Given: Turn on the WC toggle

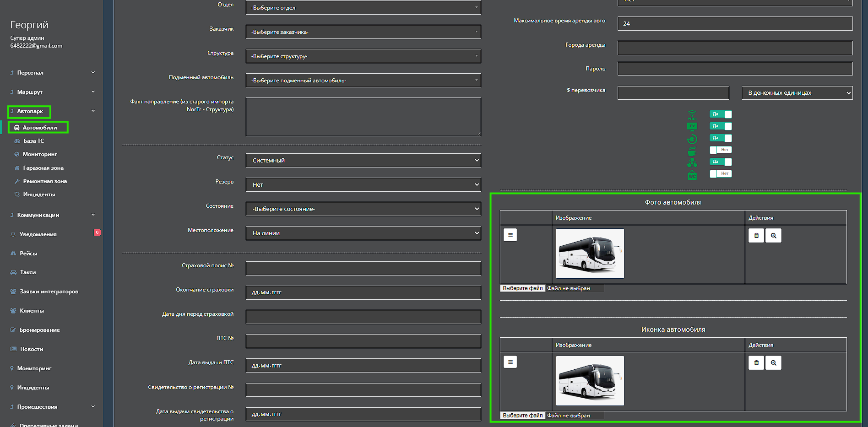Looking at the screenshot, I should pyautogui.click(x=720, y=173).
